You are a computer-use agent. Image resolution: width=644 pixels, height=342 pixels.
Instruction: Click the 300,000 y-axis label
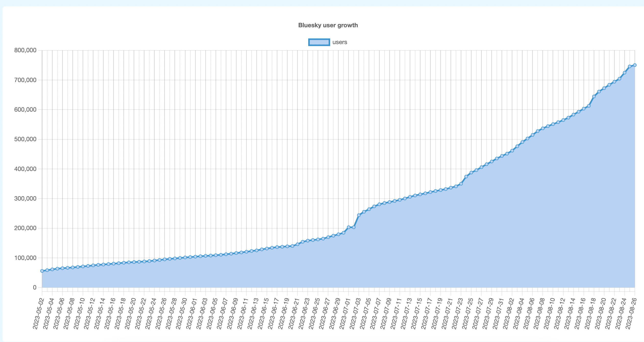point(25,199)
